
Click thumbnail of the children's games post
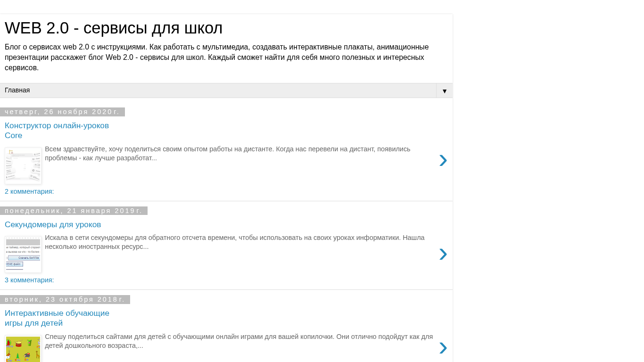[23, 349]
